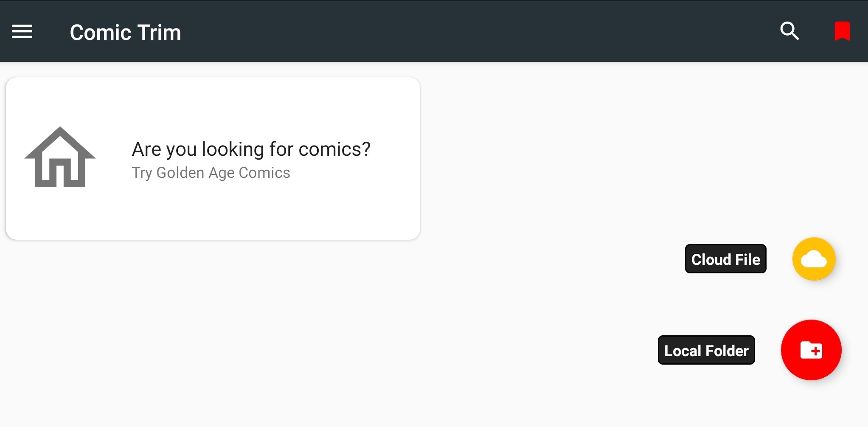Open the "Are you looking for comics?" heading
The image size is (868, 427).
tap(251, 149)
